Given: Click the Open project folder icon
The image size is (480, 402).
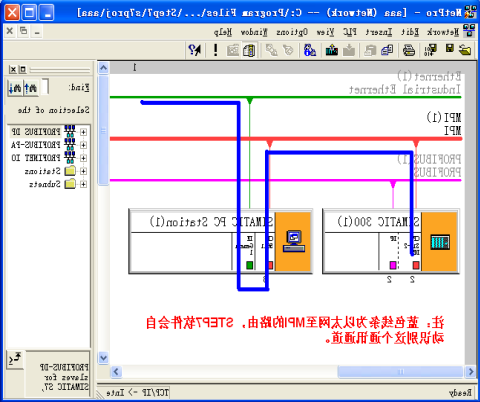Looking at the screenshot, I should click(465, 50).
